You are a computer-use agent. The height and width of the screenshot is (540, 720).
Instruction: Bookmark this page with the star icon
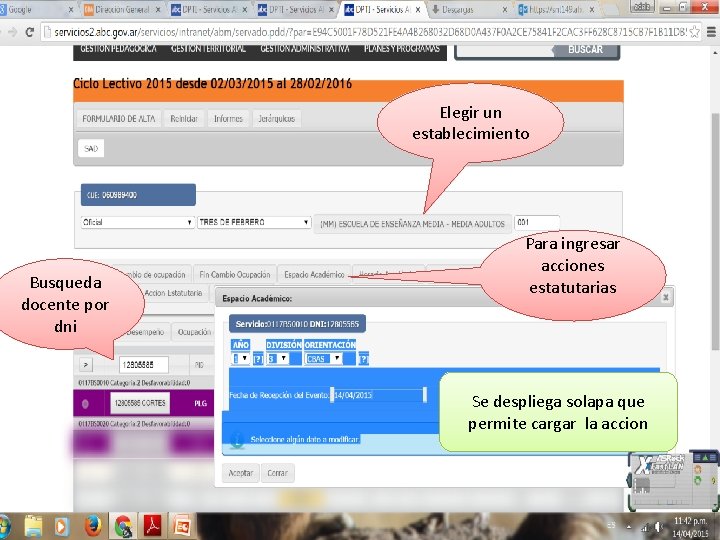pos(694,32)
